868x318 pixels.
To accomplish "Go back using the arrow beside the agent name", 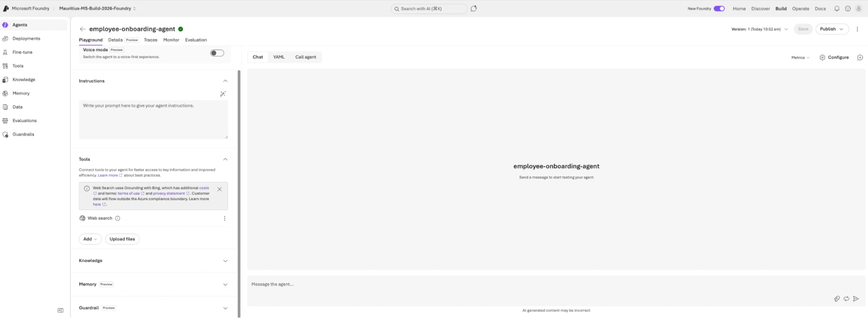I will tap(83, 29).
